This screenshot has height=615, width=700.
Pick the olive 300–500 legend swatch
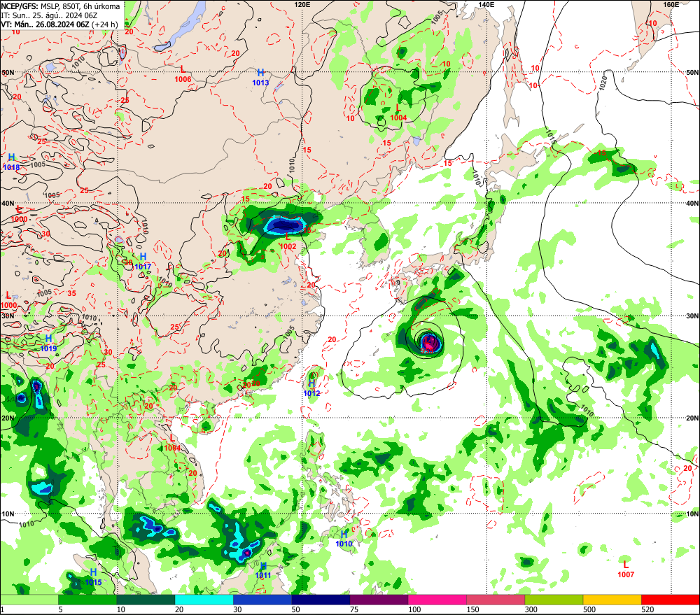pos(554,600)
